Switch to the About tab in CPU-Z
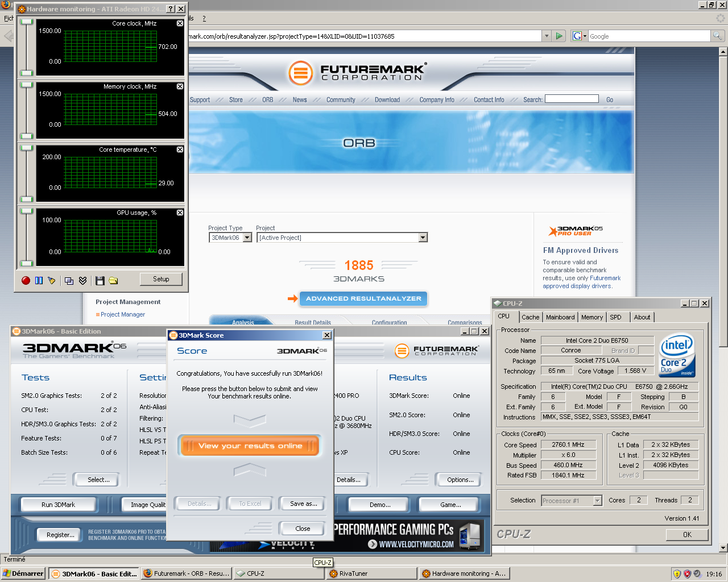Screen dimensions: 728x582 point(642,317)
